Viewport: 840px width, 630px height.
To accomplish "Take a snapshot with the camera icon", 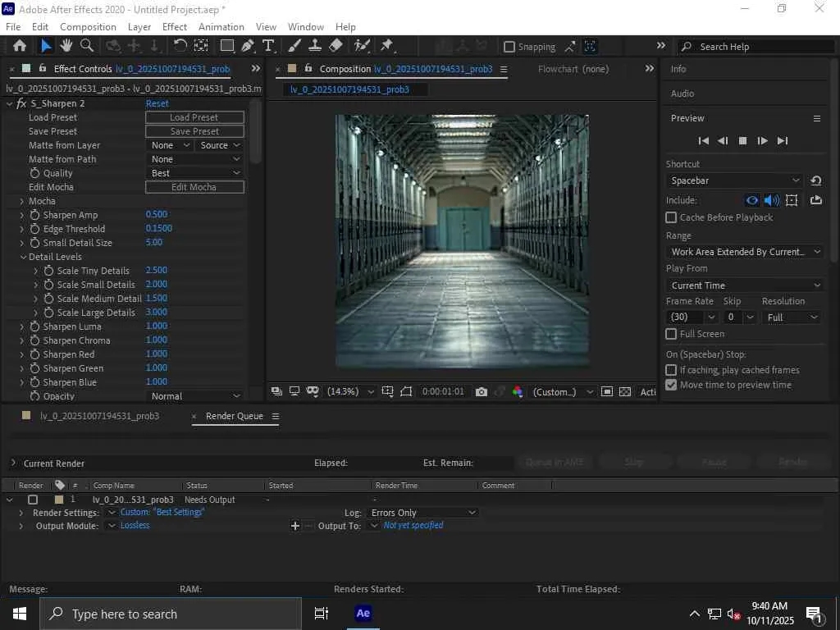I will pyautogui.click(x=482, y=392).
